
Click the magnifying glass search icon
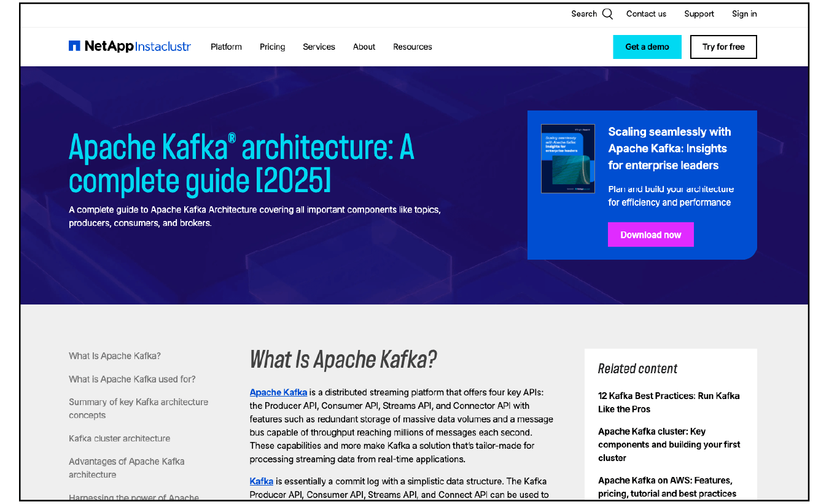[x=607, y=13]
